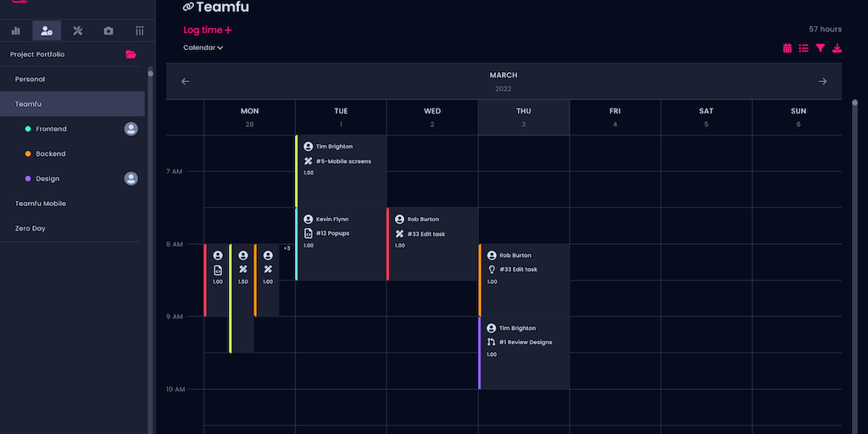The width and height of the screenshot is (868, 434).
Task: Click the orange Backend color dot
Action: (28, 154)
